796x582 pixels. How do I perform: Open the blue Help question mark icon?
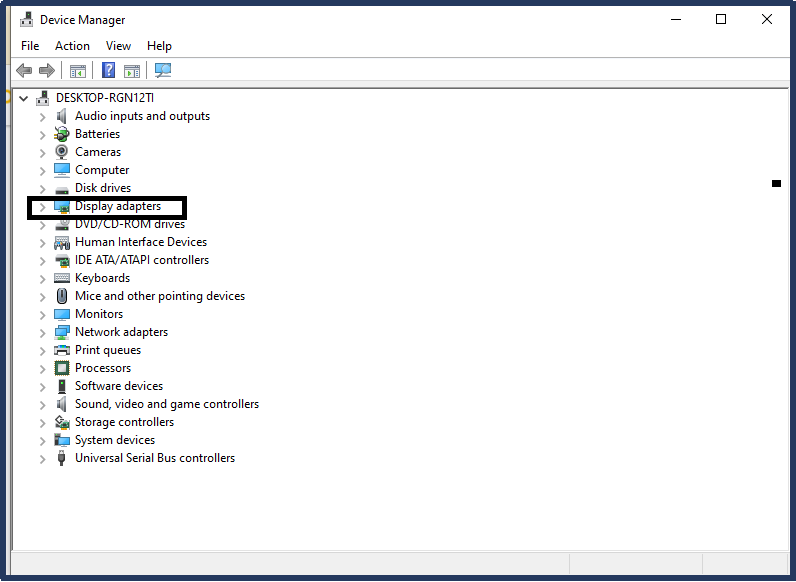click(x=108, y=70)
